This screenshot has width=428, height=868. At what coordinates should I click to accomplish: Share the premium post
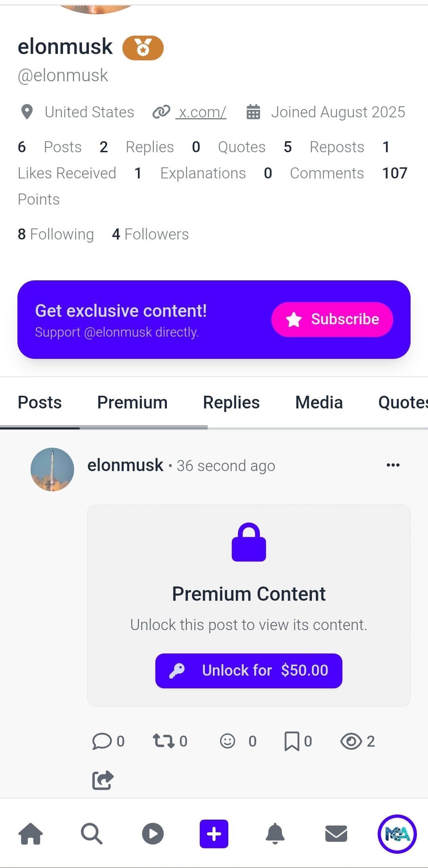pyautogui.click(x=103, y=780)
